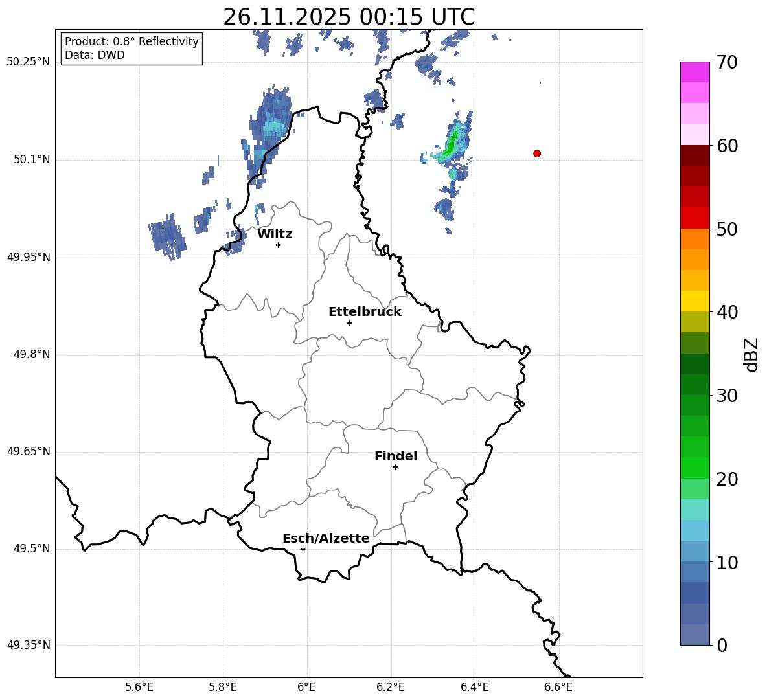The image size is (767, 700).
Task: Click the darkest green swatch on the colorbar
Action: (x=695, y=364)
